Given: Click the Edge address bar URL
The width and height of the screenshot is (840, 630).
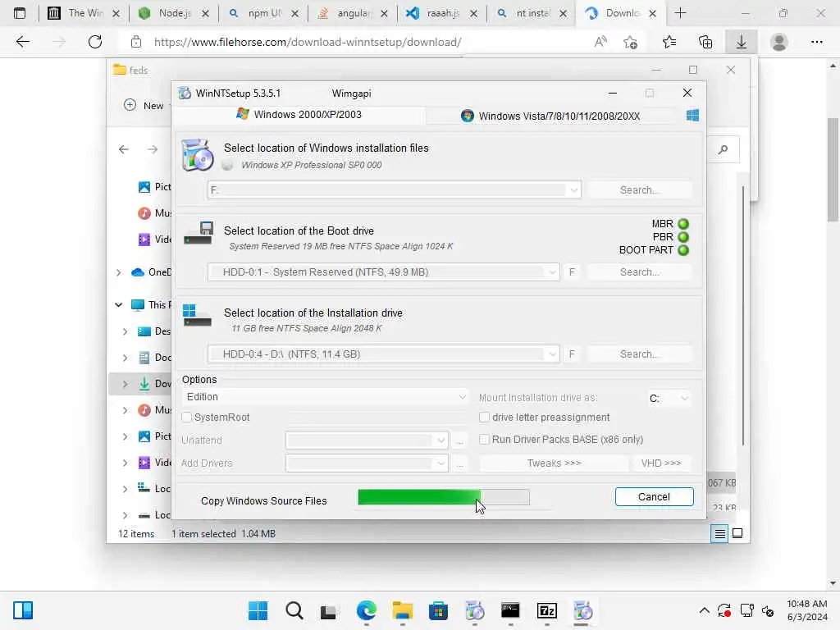Looking at the screenshot, I should point(308,42).
